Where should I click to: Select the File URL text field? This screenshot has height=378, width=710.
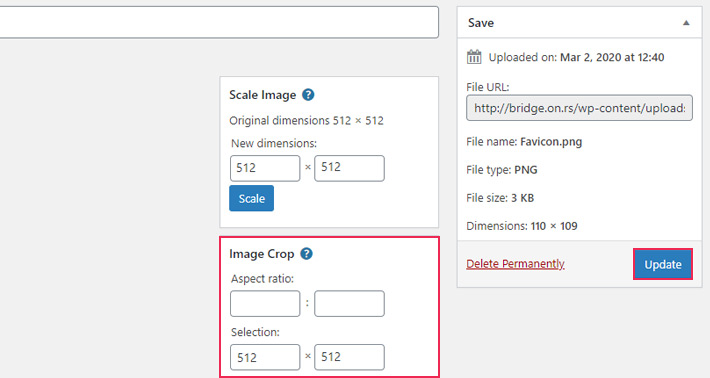point(579,108)
